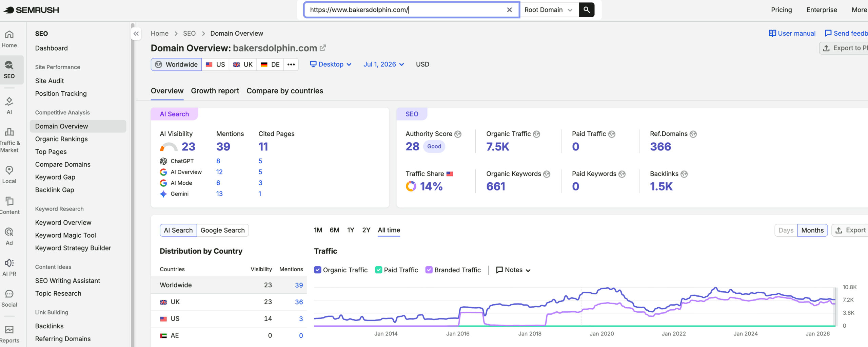Open the Growth report tab
Image resolution: width=868 pixels, height=347 pixels.
(x=215, y=91)
